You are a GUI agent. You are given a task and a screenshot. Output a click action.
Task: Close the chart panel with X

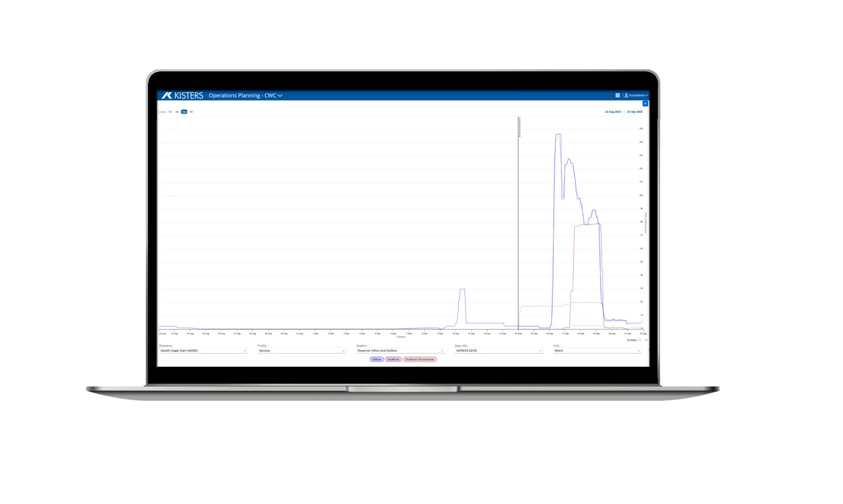click(645, 104)
